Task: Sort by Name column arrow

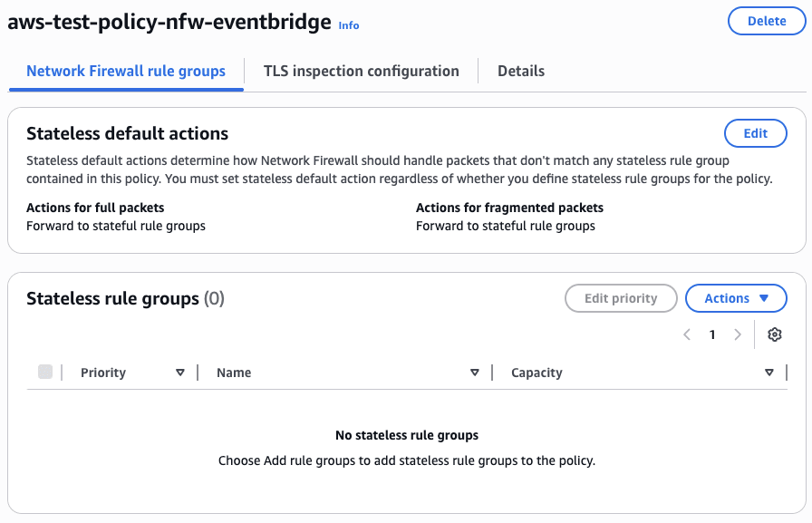Action: tap(475, 373)
